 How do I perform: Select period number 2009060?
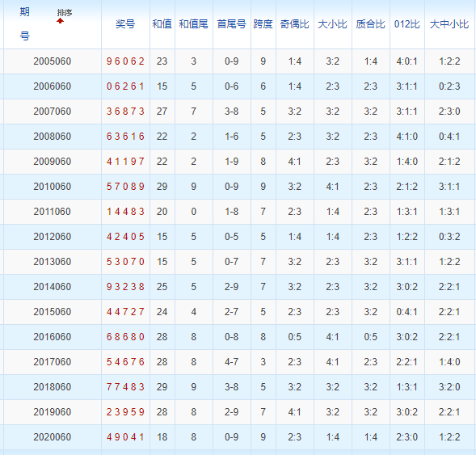[53, 162]
